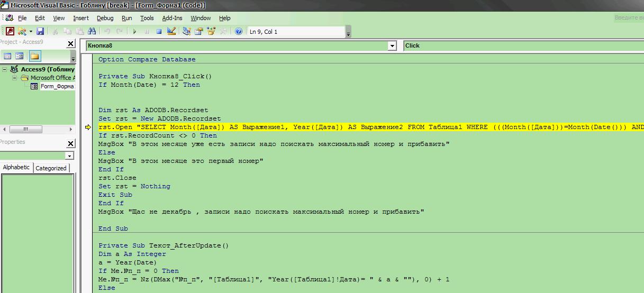The height and width of the screenshot is (293, 644).
Task: Click the VBA icon left of File menu
Action: click(x=10, y=18)
